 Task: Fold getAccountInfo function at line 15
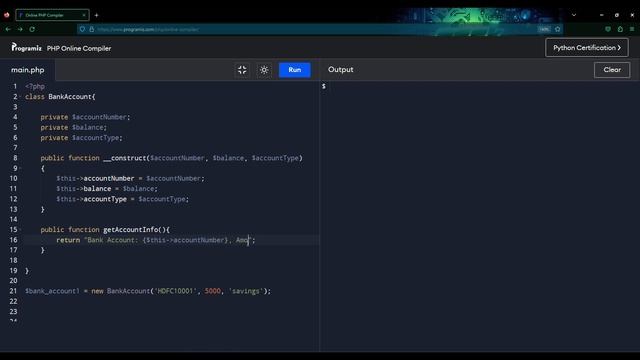[20, 229]
